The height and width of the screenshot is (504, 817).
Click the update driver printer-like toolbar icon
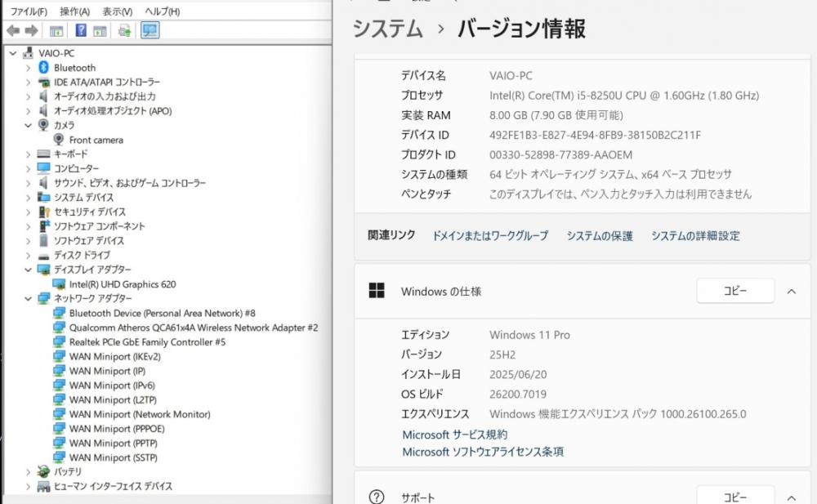pyautogui.click(x=124, y=31)
